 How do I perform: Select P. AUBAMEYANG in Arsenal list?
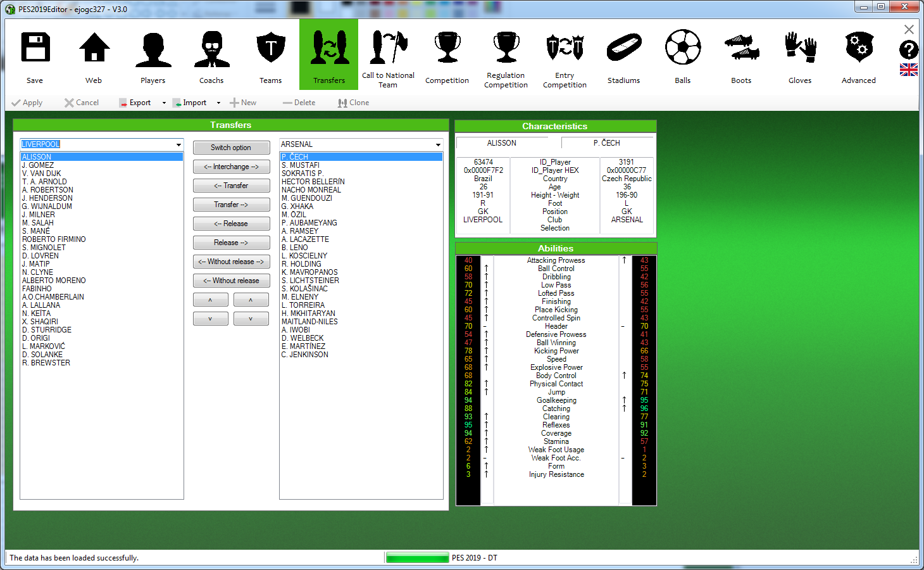coord(361,223)
